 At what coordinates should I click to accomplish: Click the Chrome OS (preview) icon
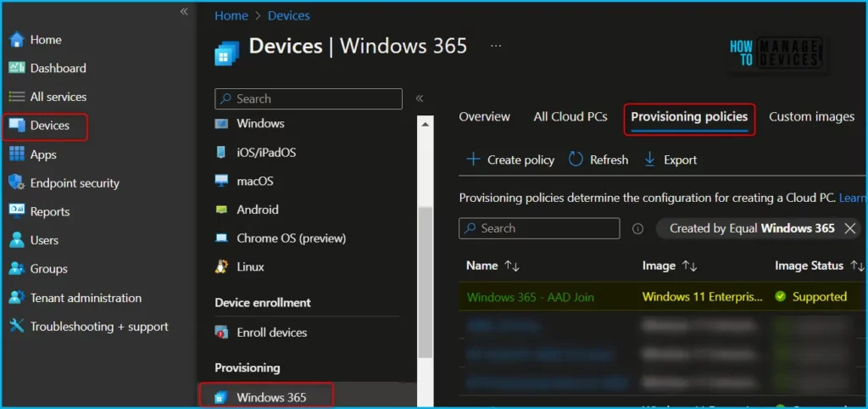click(x=221, y=238)
